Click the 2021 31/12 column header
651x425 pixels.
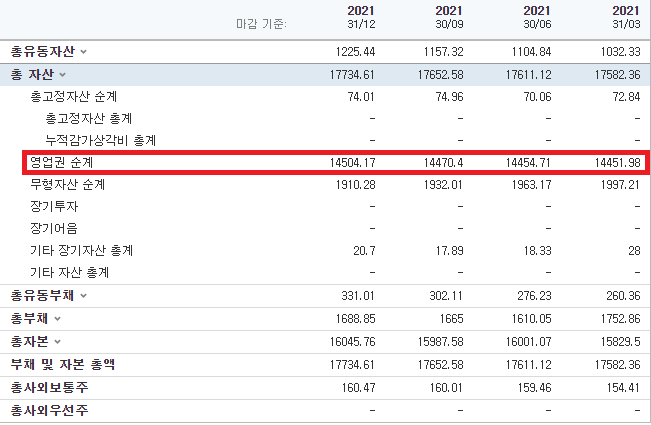point(361,17)
